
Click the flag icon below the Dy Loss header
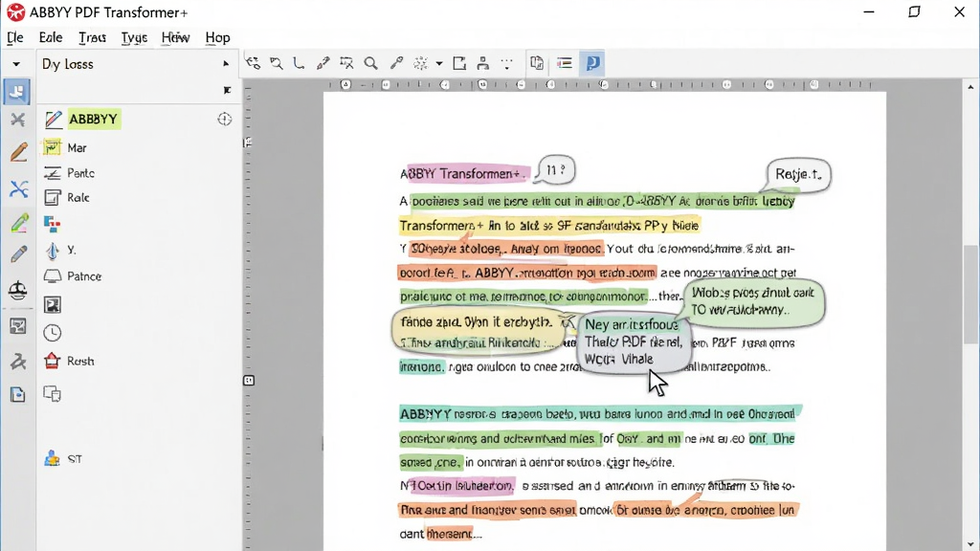click(x=227, y=91)
